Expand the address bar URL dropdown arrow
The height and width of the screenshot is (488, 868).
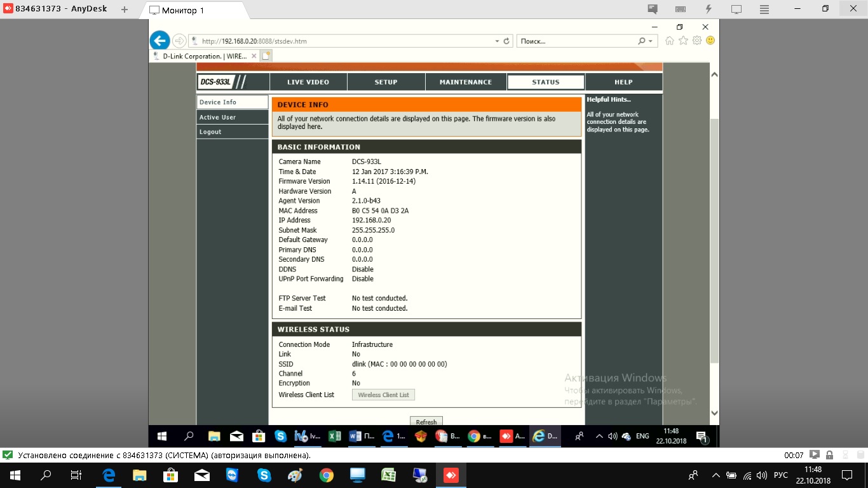tap(497, 41)
